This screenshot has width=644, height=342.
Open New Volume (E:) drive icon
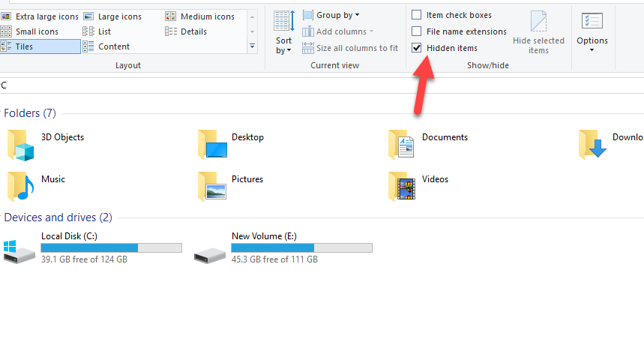click(209, 250)
